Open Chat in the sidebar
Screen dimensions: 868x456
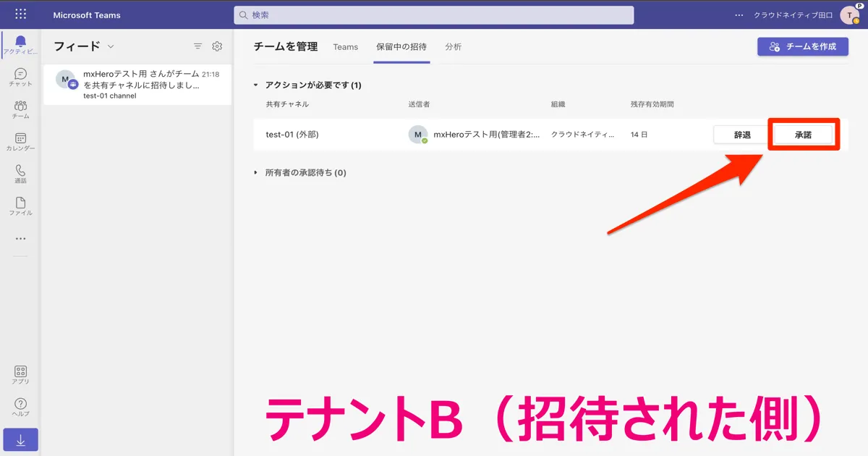(x=20, y=75)
